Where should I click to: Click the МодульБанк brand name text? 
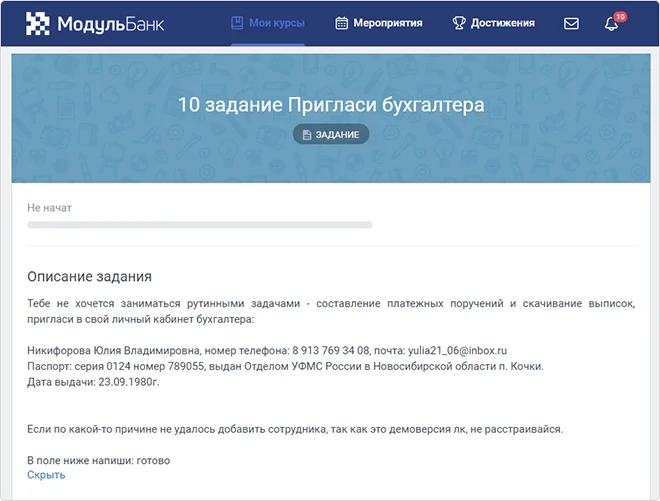point(110,23)
